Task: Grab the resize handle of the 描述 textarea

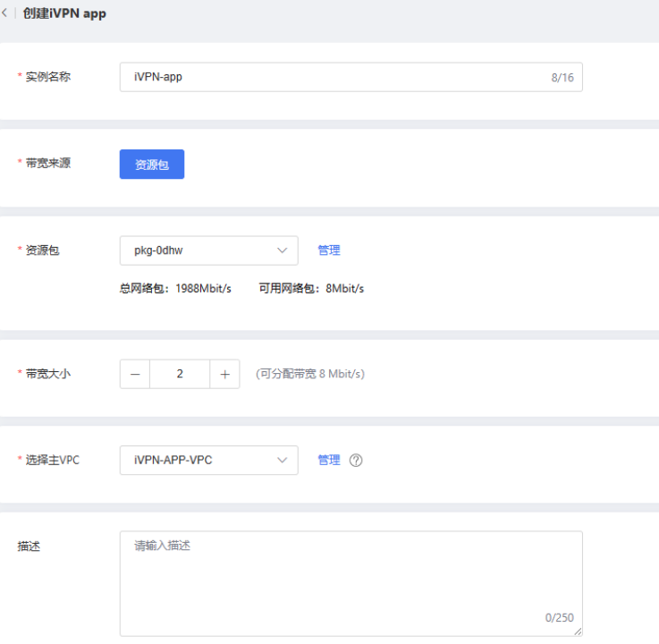Action: (x=578, y=631)
